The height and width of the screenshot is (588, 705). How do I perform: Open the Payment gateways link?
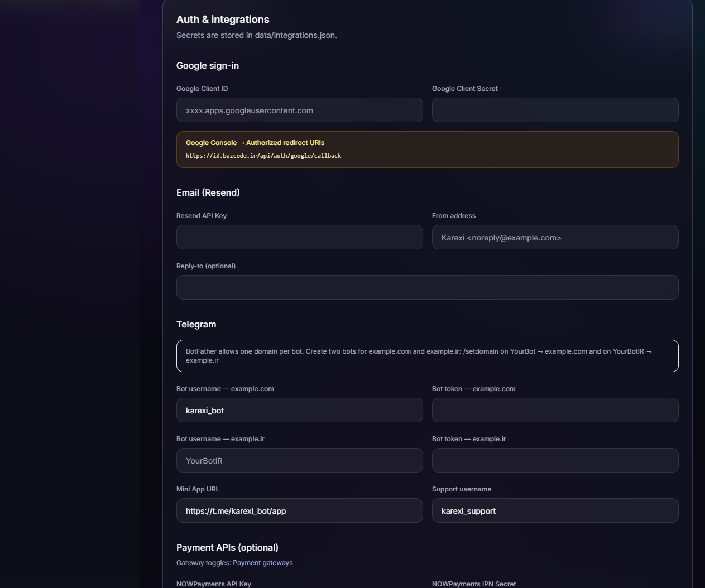coord(262,563)
